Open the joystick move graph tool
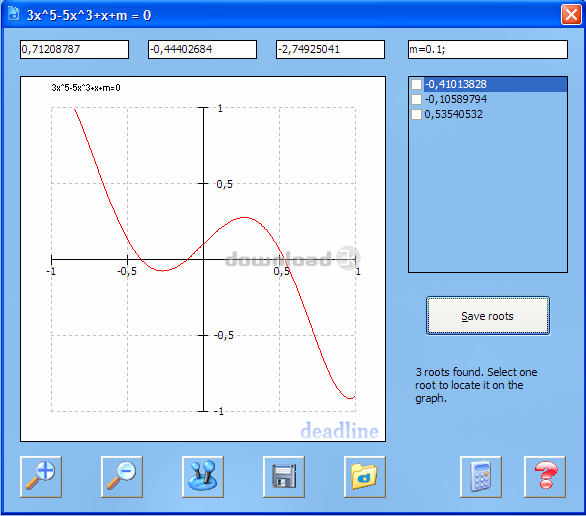This screenshot has height=516, width=586. point(203,476)
